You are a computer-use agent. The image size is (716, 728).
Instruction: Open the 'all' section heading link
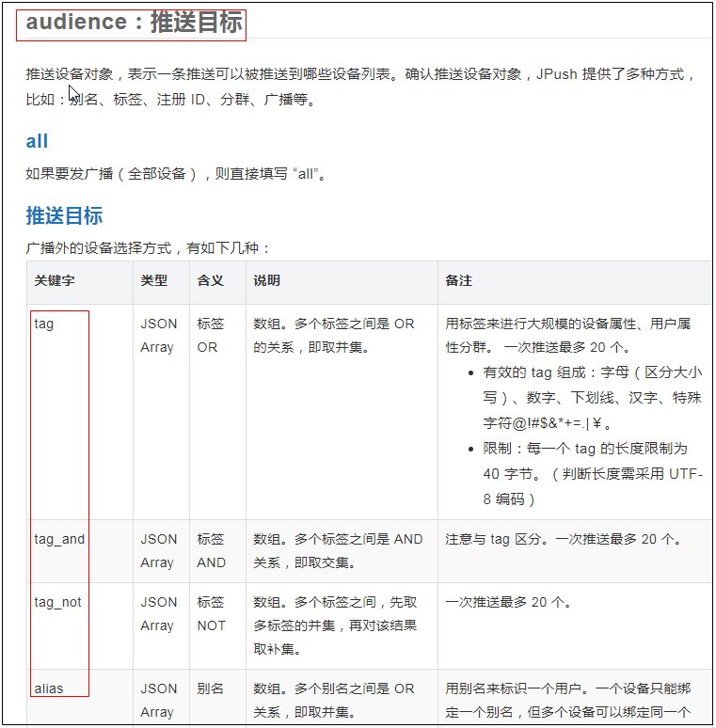[37, 141]
